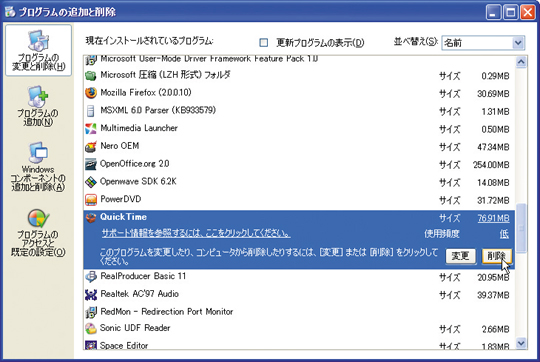
Task: Click the Space Editor icon
Action: (91, 345)
